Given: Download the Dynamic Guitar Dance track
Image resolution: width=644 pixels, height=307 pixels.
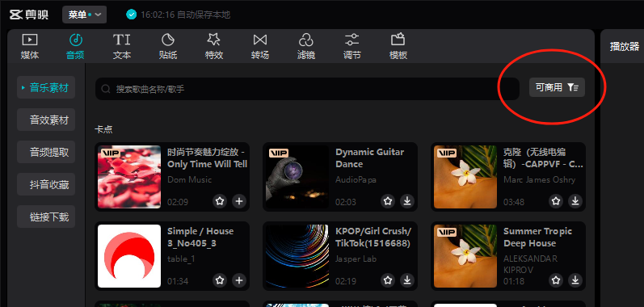Looking at the screenshot, I should pyautogui.click(x=407, y=201).
